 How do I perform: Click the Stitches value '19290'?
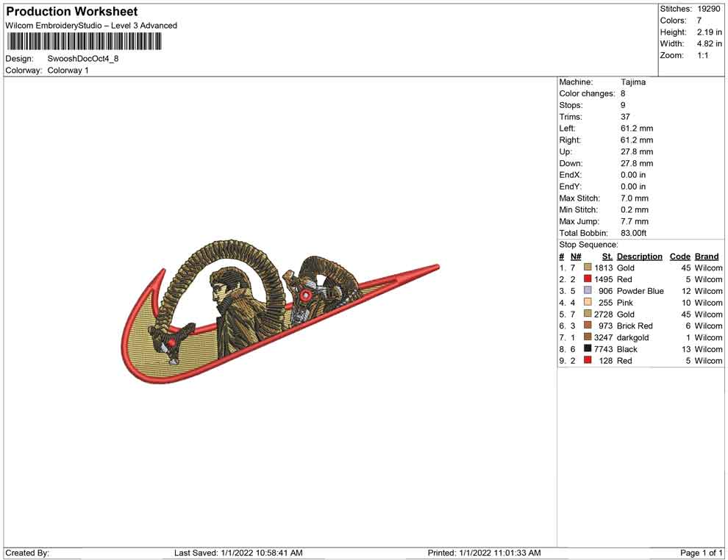click(x=708, y=9)
